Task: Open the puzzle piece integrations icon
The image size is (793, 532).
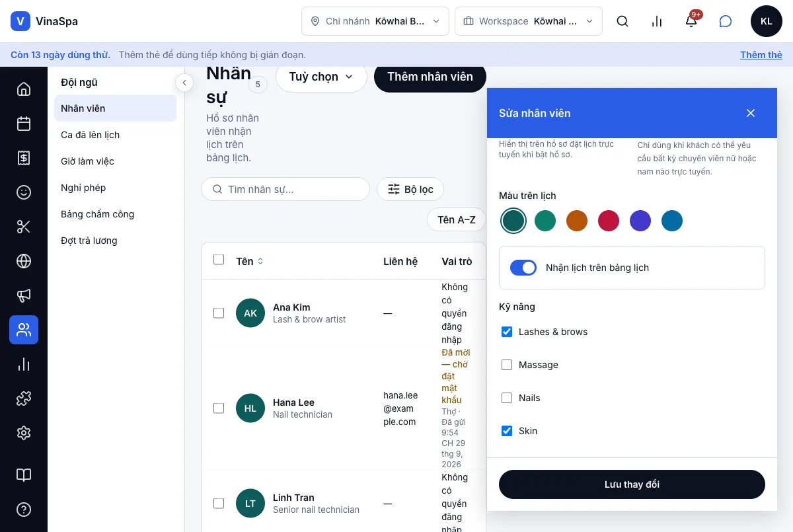Action: pyautogui.click(x=24, y=399)
